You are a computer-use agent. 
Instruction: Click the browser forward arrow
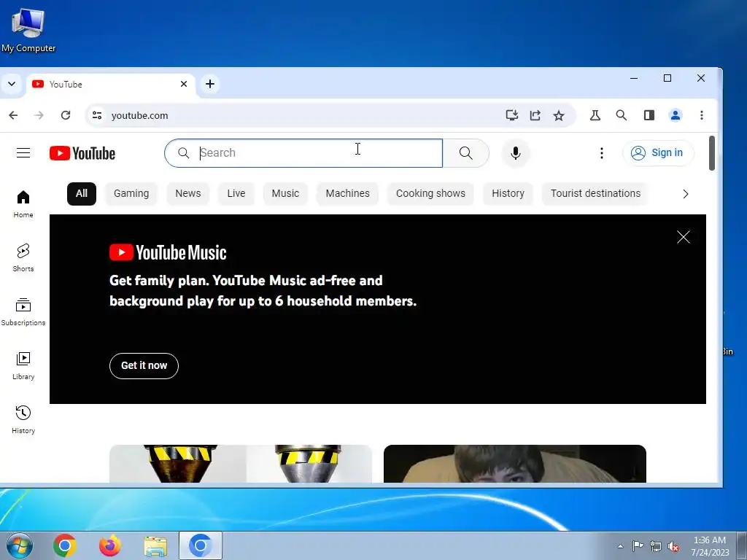click(x=39, y=115)
